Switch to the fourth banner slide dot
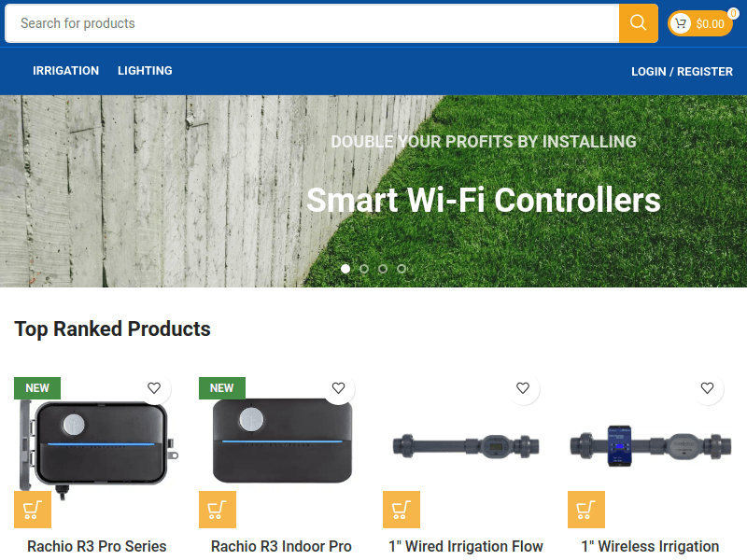The width and height of the screenshot is (747, 560). [x=402, y=269]
